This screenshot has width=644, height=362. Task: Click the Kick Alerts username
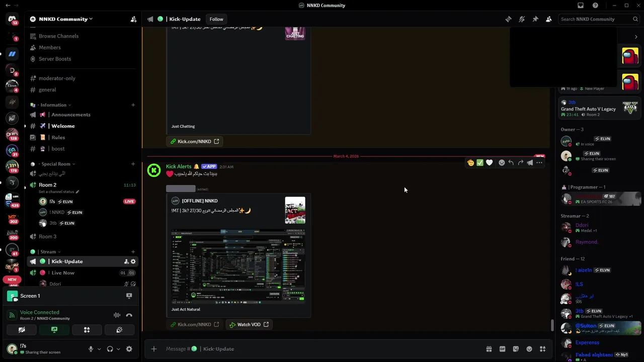pos(179,166)
